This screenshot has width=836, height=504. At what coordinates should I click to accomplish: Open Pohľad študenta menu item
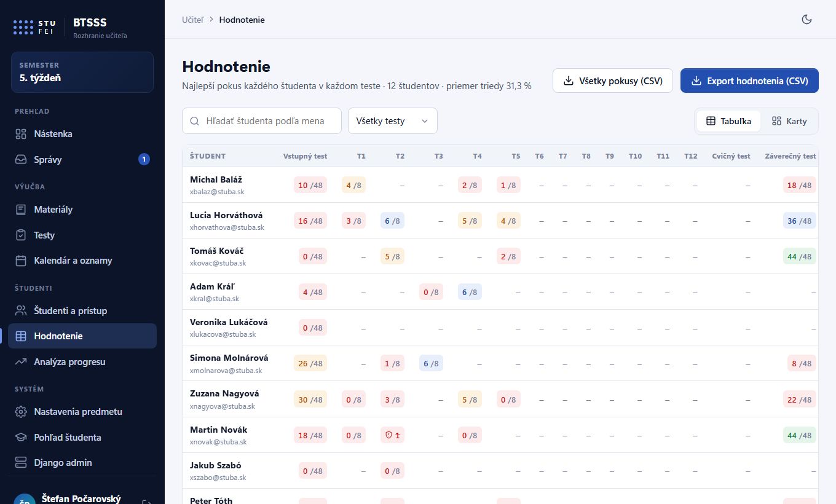82,438
